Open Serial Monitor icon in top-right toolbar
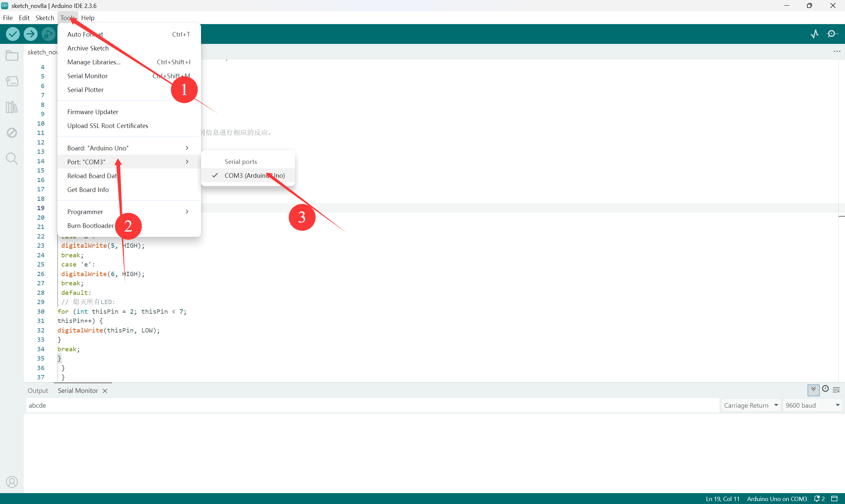Viewport: 845px width, 504px height. pyautogui.click(x=832, y=34)
